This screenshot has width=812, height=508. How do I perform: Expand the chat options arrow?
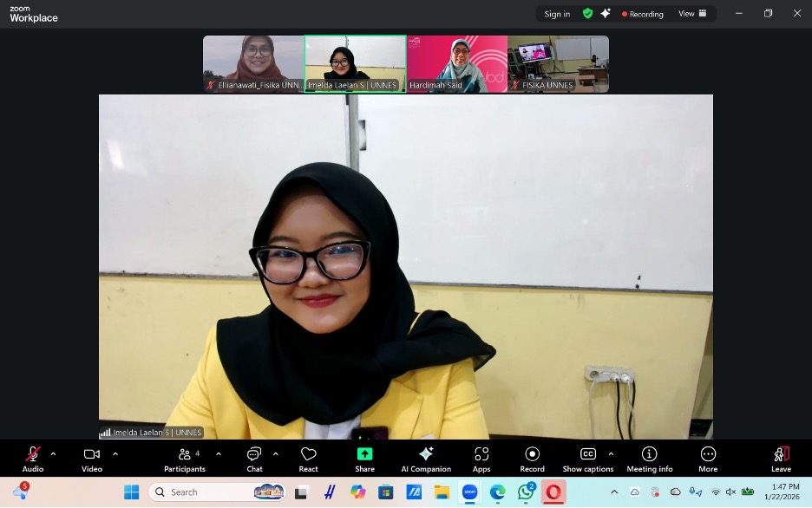pos(276,453)
